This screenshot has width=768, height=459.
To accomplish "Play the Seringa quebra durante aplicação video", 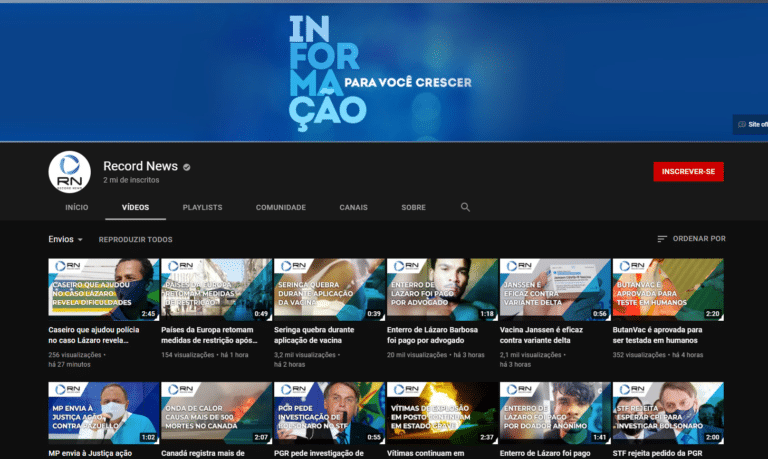I will 329,289.
